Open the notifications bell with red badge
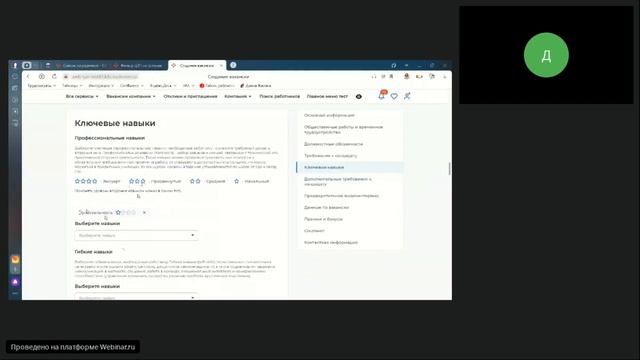640x360 pixels. click(x=382, y=96)
